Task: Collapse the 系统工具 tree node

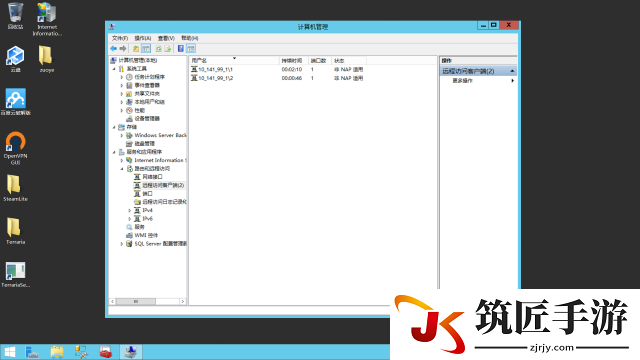Action: point(114,69)
